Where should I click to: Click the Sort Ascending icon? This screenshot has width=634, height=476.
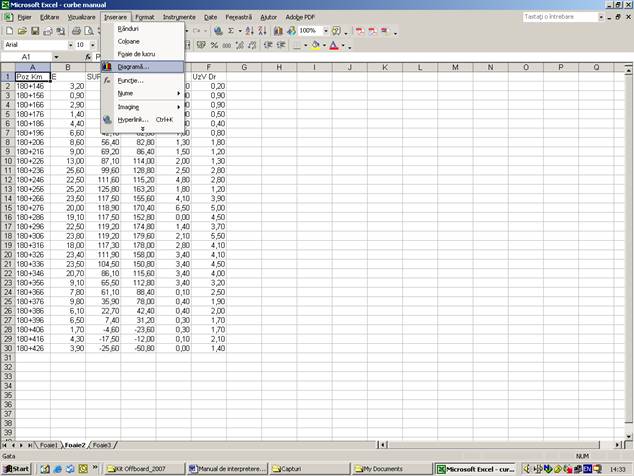(250, 31)
